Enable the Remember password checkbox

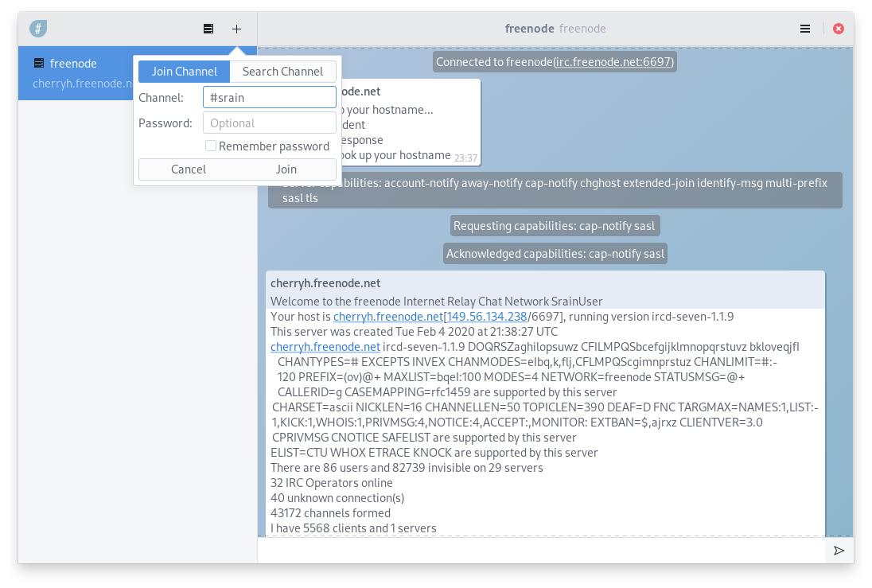point(211,146)
